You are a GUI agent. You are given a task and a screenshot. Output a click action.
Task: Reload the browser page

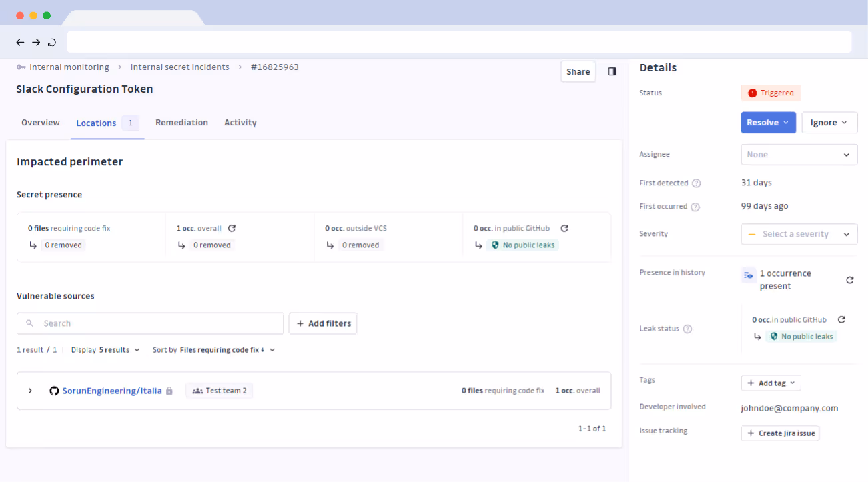pos(52,42)
